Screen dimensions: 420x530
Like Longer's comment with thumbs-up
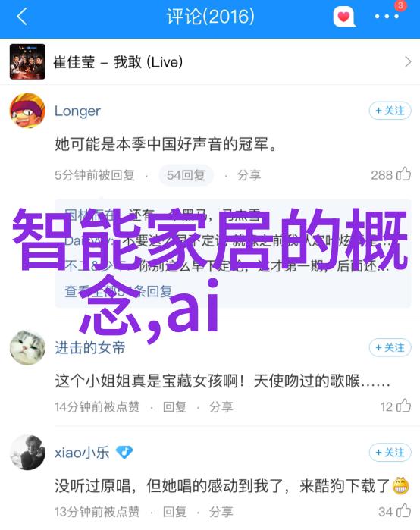(404, 174)
